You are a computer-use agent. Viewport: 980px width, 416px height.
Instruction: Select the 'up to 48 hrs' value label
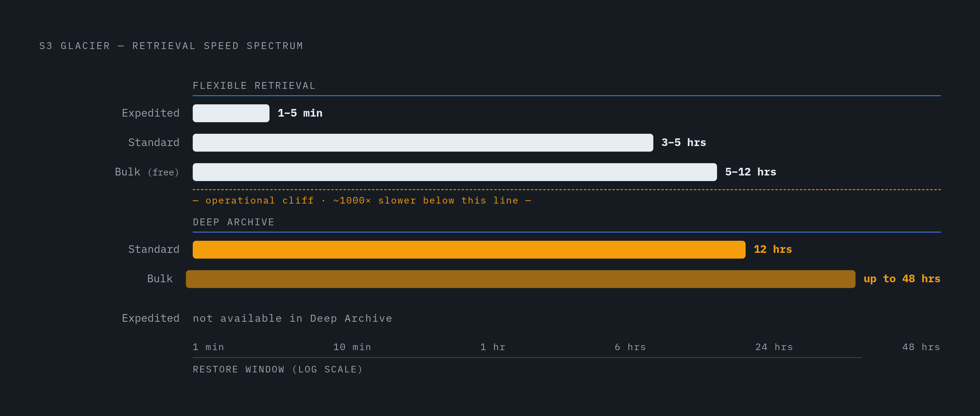pyautogui.click(x=902, y=279)
